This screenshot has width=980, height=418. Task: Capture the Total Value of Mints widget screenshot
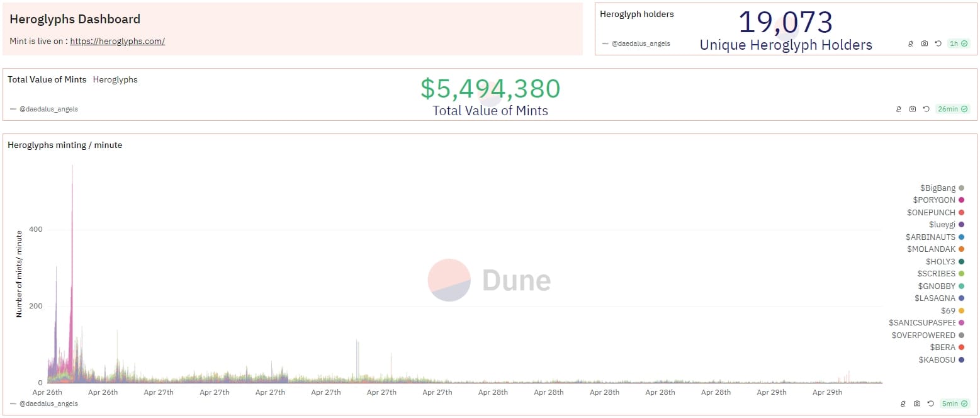pos(913,108)
